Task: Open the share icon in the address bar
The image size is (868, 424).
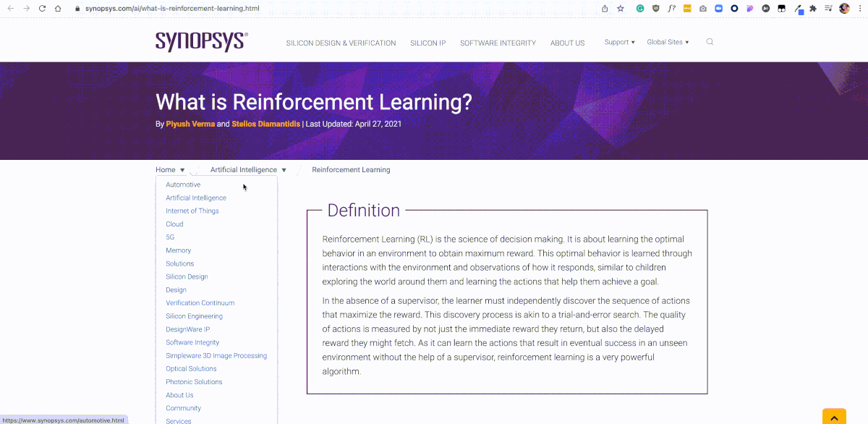Action: coord(604,8)
